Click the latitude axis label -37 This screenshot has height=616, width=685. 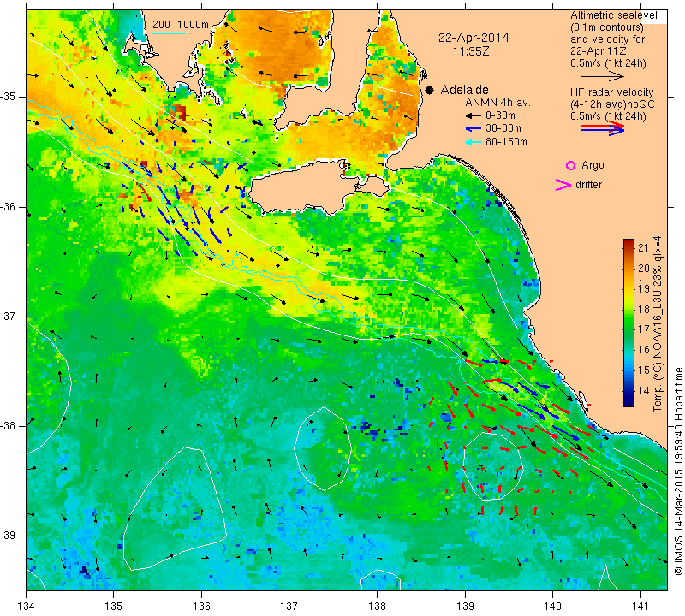[8, 316]
